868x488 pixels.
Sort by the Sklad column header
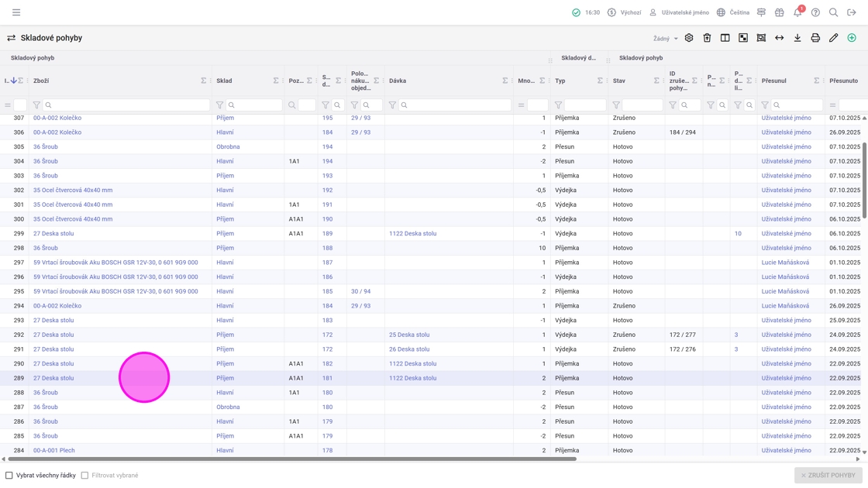pos(225,81)
